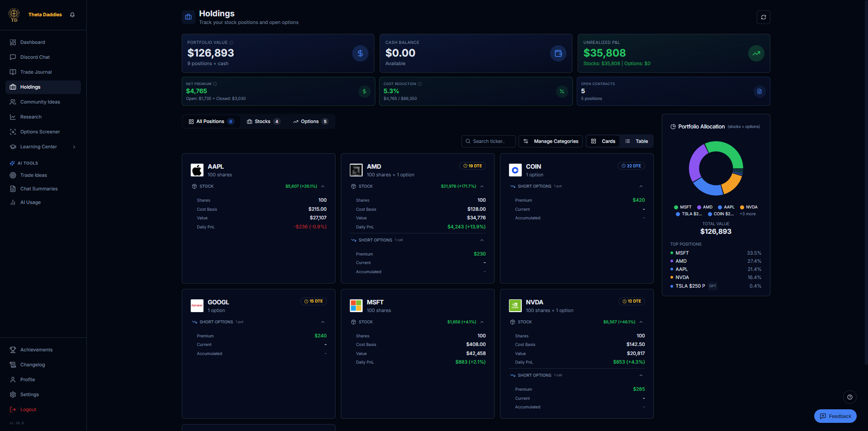The image size is (868, 431).
Task: Click the Portfolio Value dollar icon
Action: point(360,53)
